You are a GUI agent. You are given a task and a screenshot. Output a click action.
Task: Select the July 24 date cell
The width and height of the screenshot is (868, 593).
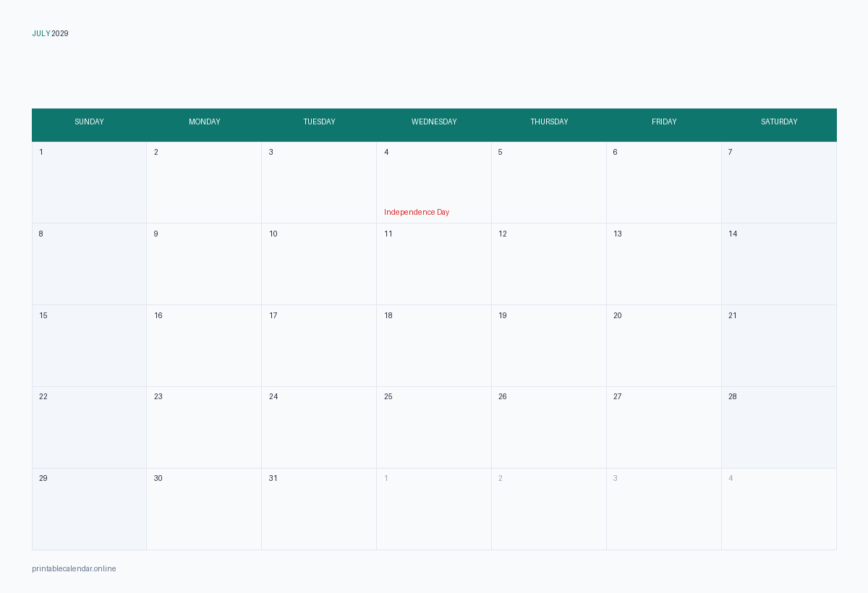[319, 427]
